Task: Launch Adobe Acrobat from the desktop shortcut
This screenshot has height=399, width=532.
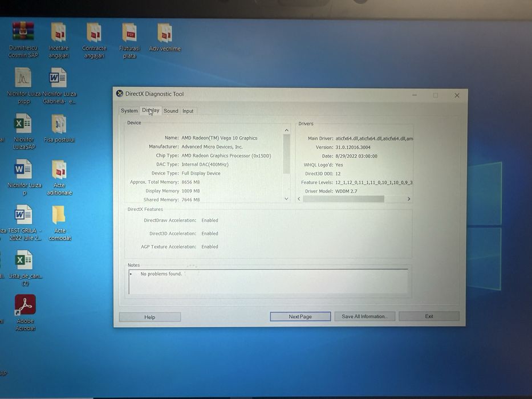Action: [25, 305]
